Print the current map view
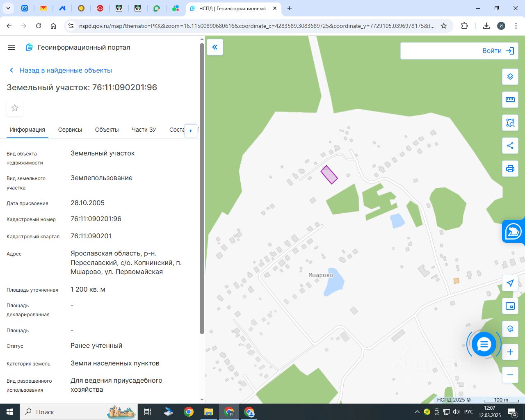The image size is (525, 420). click(x=510, y=169)
